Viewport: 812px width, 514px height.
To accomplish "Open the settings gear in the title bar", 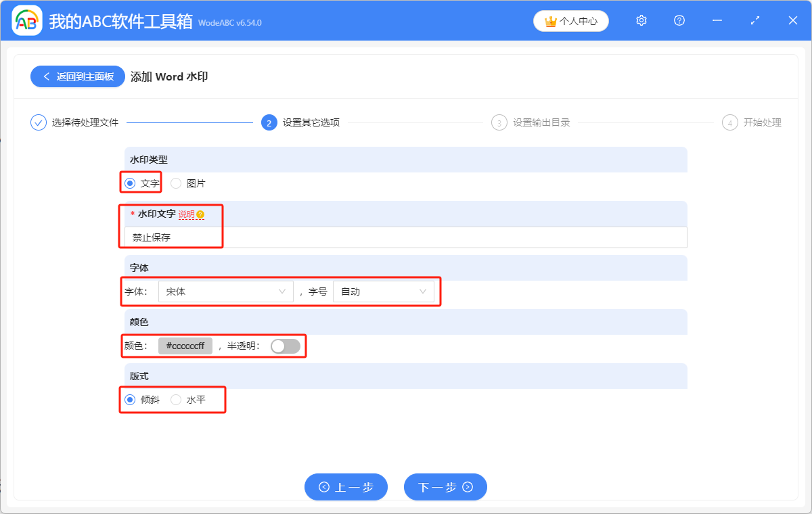I will tap(641, 20).
